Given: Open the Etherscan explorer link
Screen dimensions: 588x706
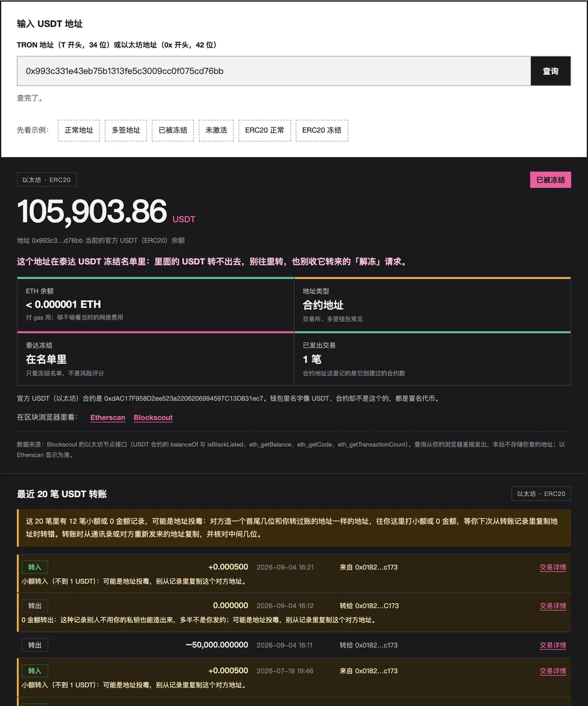Looking at the screenshot, I should click(108, 418).
